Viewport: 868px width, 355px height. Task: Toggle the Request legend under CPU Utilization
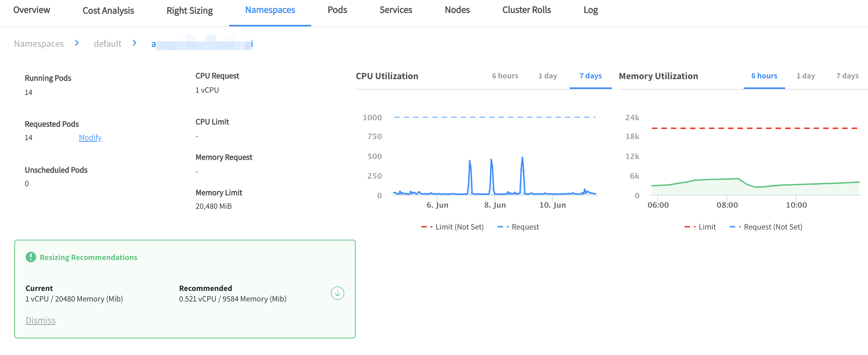(x=519, y=226)
